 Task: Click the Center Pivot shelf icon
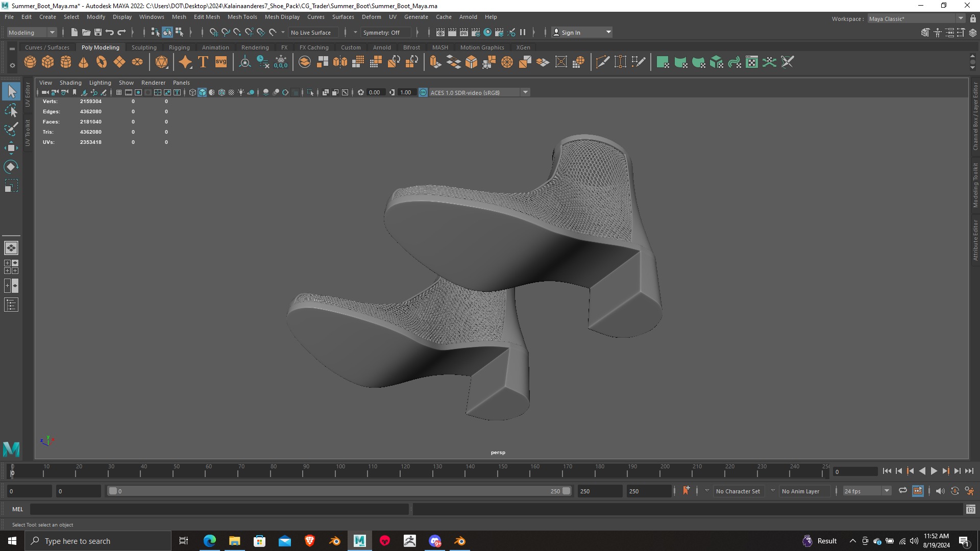pos(245,62)
